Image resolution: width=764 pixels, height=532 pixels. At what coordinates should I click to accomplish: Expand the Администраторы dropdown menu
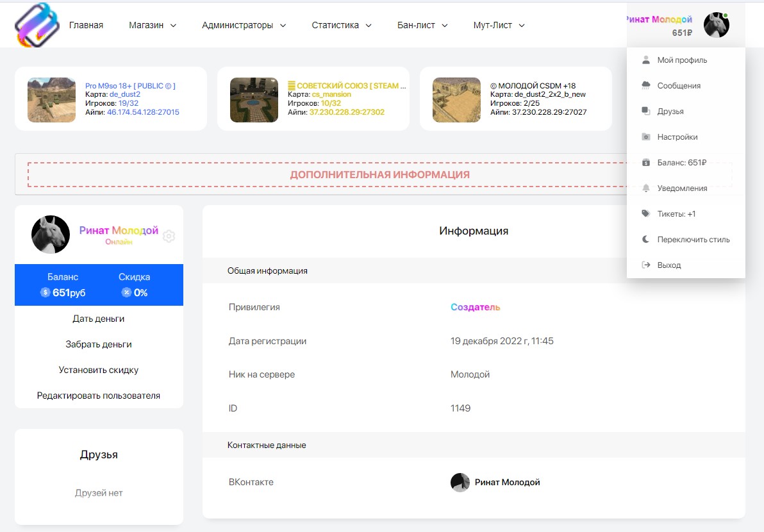click(x=244, y=26)
